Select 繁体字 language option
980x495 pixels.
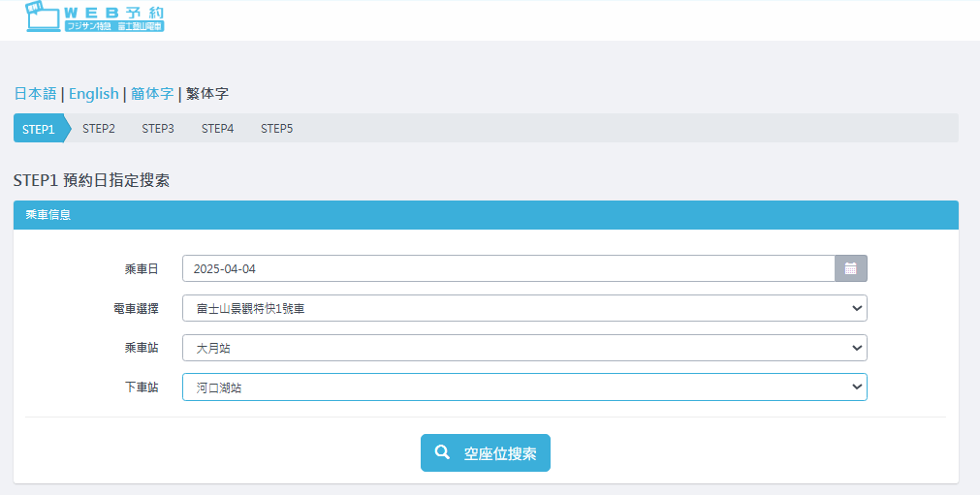tap(207, 94)
